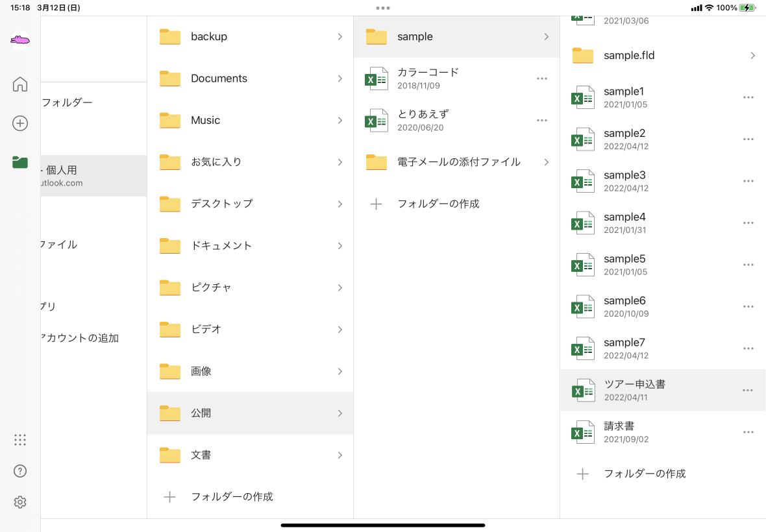Viewport: 766px width, 532px height.
Task: Open more options for ツアー申込書 file
Action: pos(748,391)
